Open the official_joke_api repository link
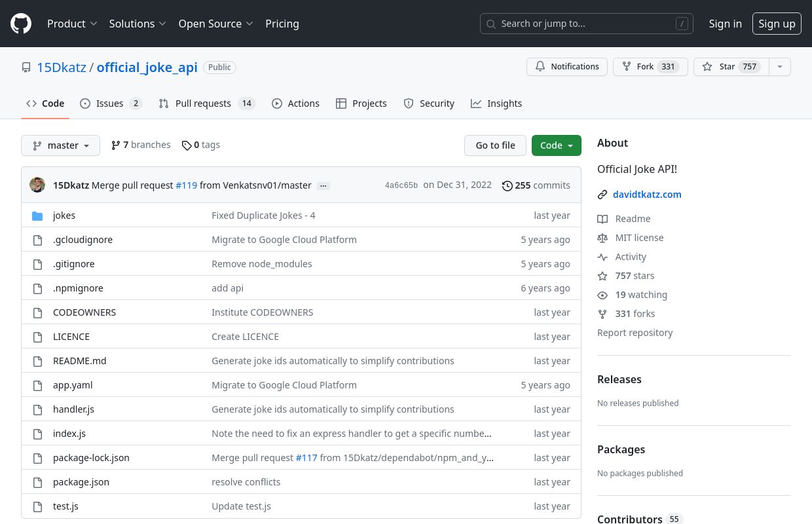 click(147, 67)
